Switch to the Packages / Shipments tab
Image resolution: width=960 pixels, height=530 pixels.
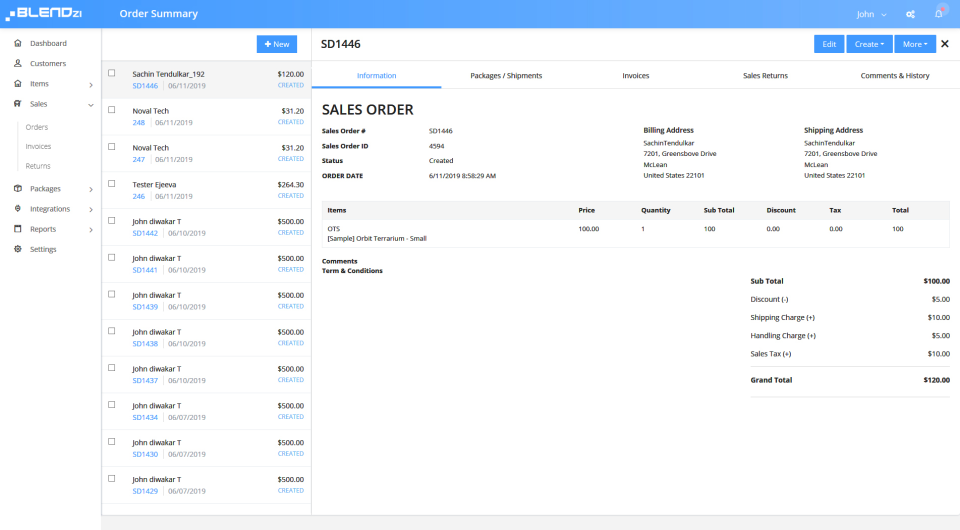coord(506,75)
